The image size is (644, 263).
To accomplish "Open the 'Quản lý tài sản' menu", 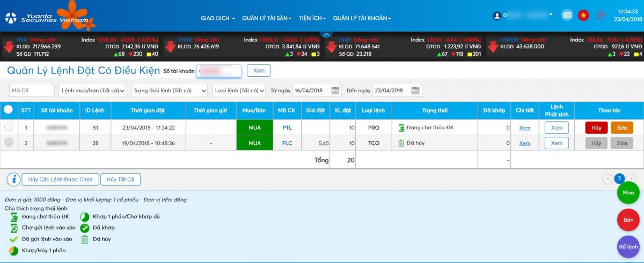I will tap(267, 18).
